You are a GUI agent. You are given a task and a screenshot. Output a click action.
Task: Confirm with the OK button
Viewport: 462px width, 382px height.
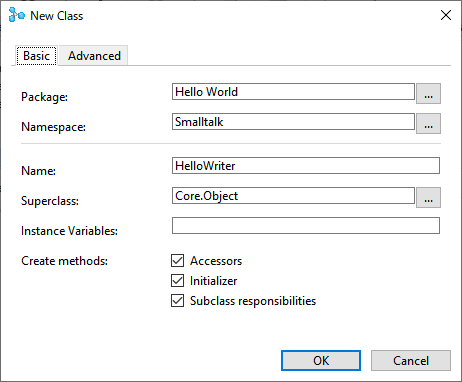pos(321,360)
